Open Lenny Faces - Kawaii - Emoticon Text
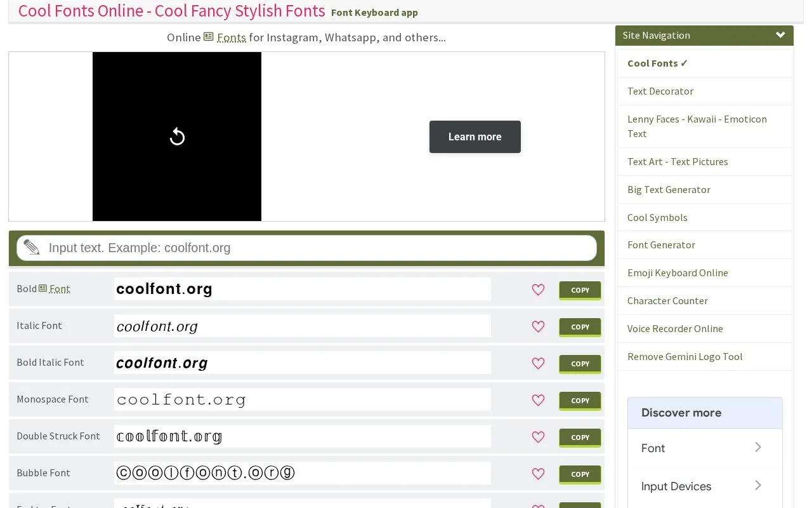Viewport: 812px width, 508px height. 697,126
